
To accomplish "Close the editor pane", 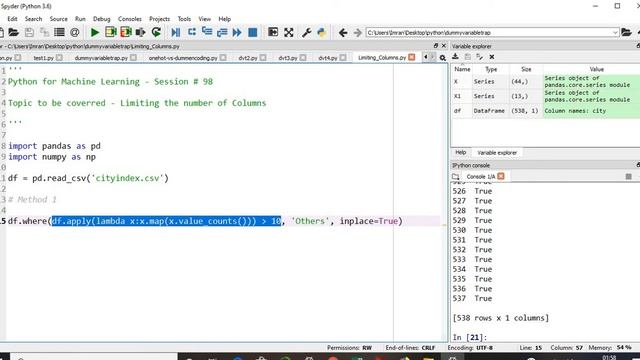I will (x=444, y=46).
